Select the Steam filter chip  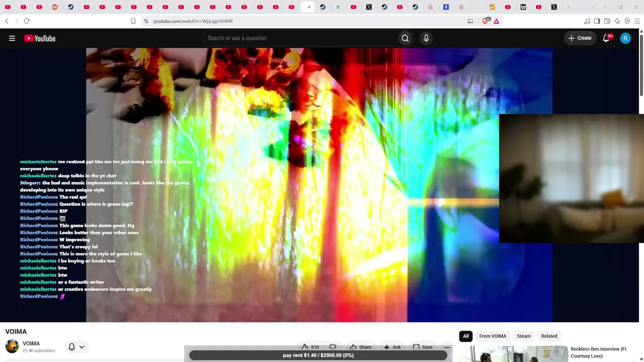[524, 336]
